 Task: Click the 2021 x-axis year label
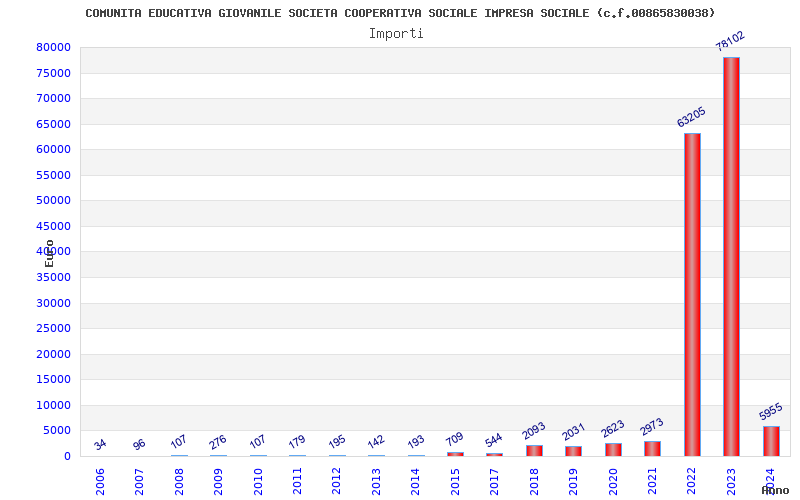[652, 481]
